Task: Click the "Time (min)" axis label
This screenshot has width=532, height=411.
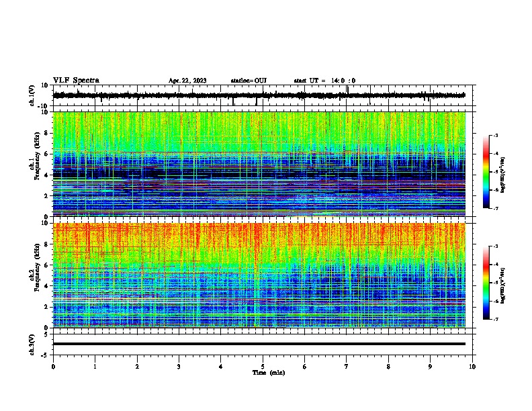Action: (x=269, y=373)
